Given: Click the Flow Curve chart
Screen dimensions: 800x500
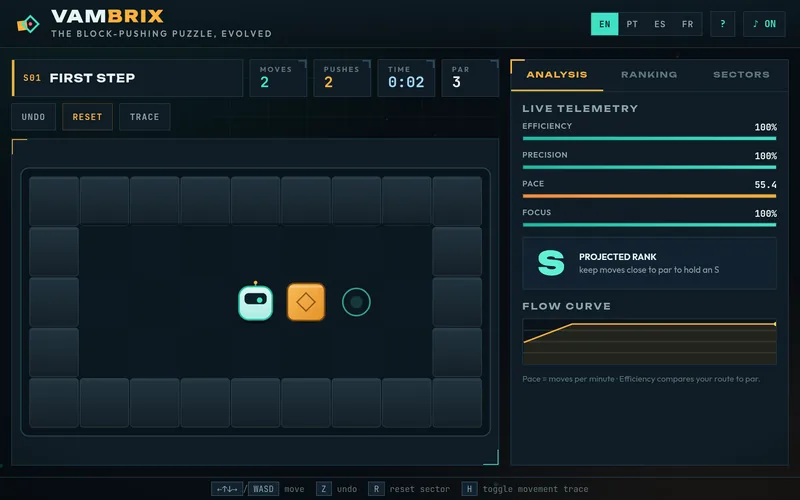Looking at the screenshot, I should 649,341.
